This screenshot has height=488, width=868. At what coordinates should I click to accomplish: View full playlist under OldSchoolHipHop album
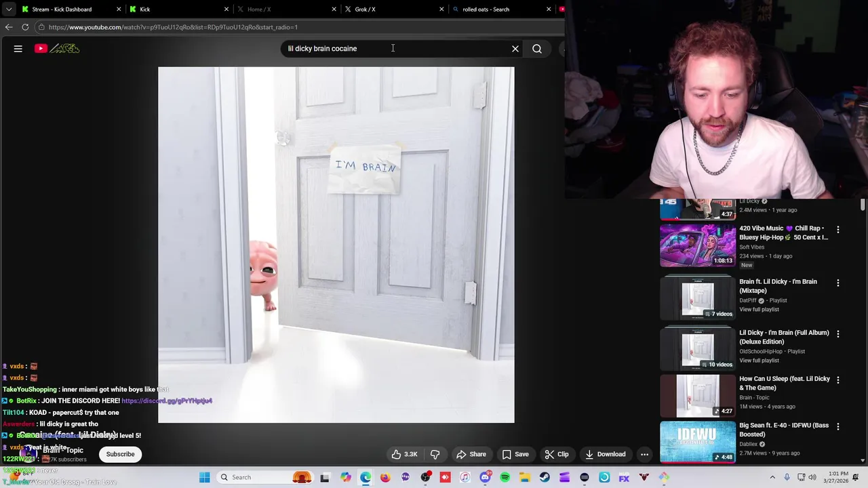click(x=759, y=361)
